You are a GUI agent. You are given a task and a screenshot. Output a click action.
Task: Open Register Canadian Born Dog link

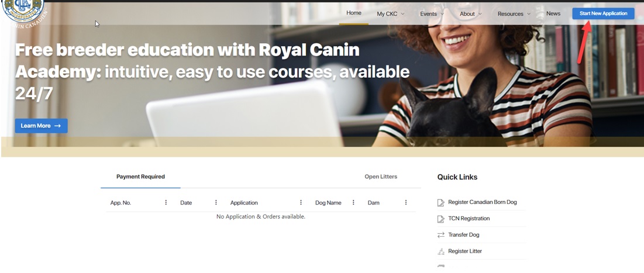pyautogui.click(x=482, y=202)
